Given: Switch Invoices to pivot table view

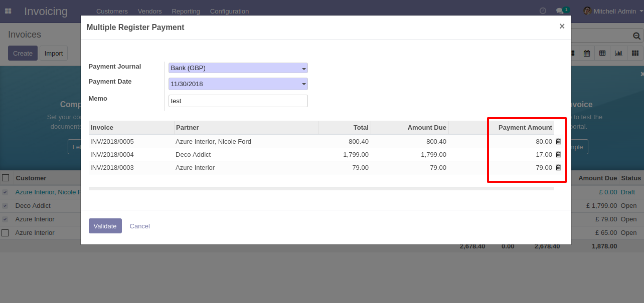Looking at the screenshot, I should [x=602, y=53].
